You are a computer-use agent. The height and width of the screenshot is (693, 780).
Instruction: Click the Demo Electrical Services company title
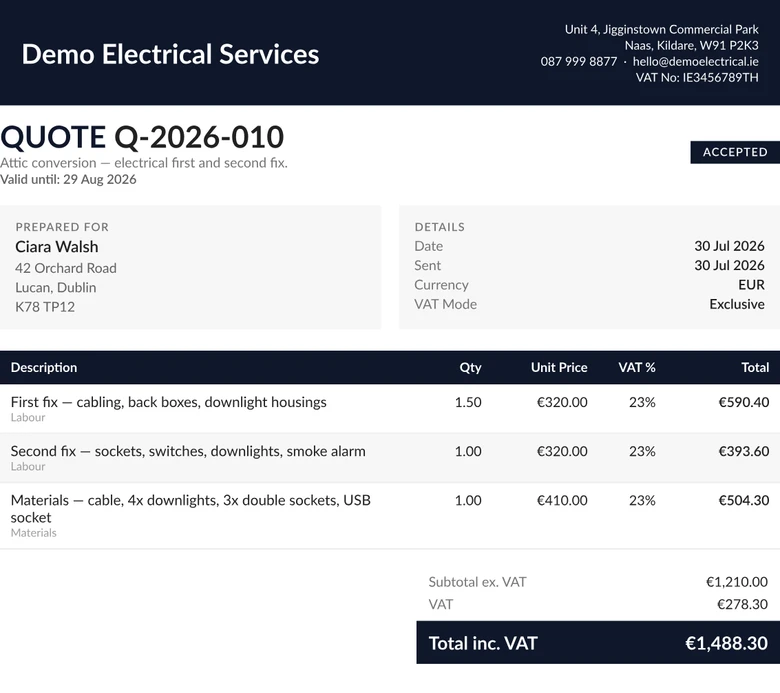pyautogui.click(x=170, y=54)
